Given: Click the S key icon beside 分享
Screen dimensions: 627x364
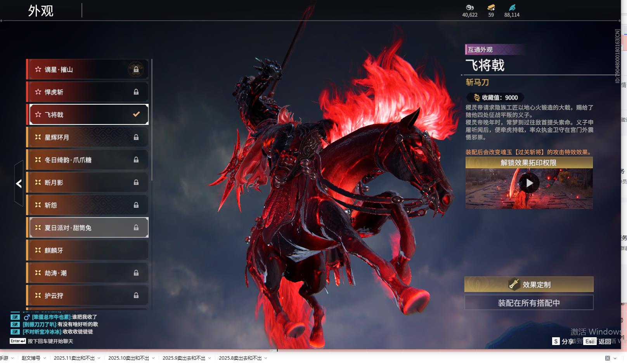Looking at the screenshot, I should coord(556,341).
